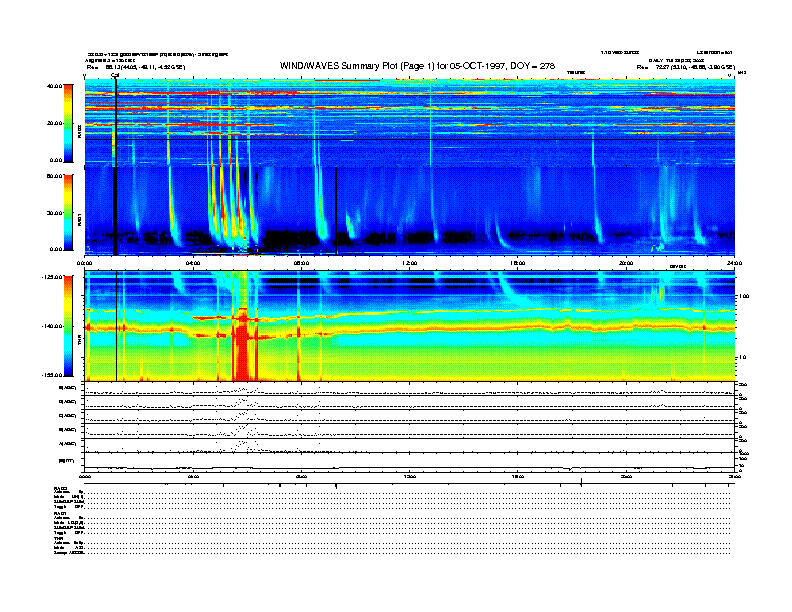This screenshot has width=792, height=612.
Task: Click the RAD2 vertical axis label
Action: point(79,132)
